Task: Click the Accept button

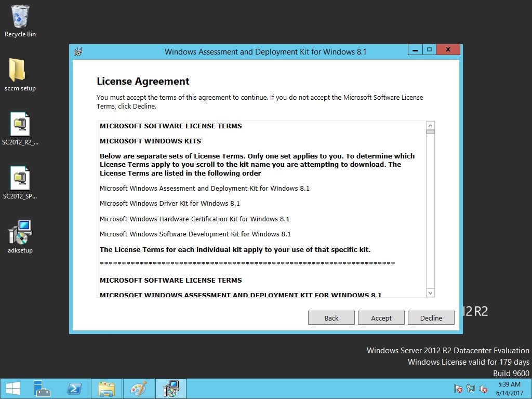Action: [381, 318]
